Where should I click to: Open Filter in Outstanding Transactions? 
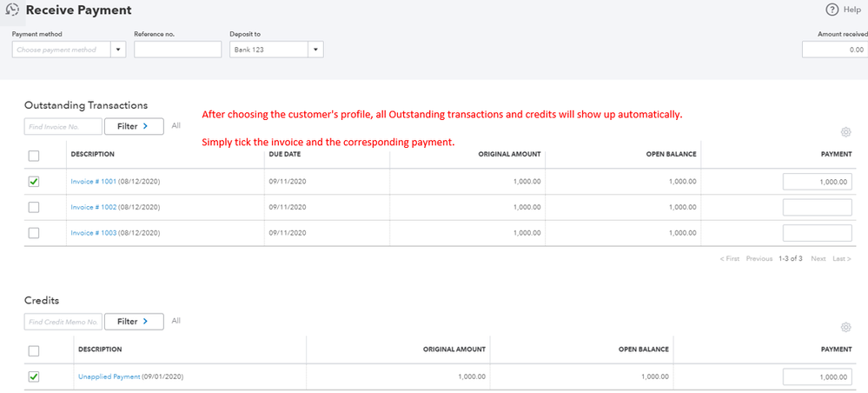click(134, 126)
